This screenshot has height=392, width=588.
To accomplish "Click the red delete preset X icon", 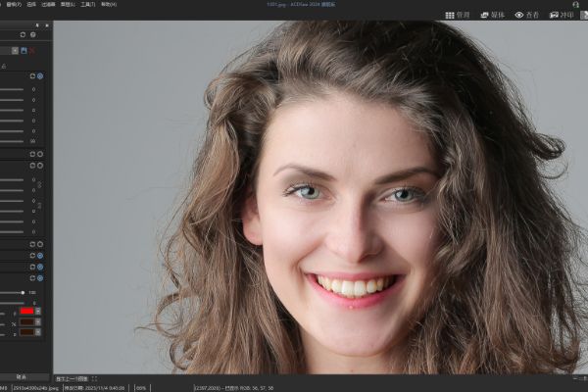I will [33, 49].
